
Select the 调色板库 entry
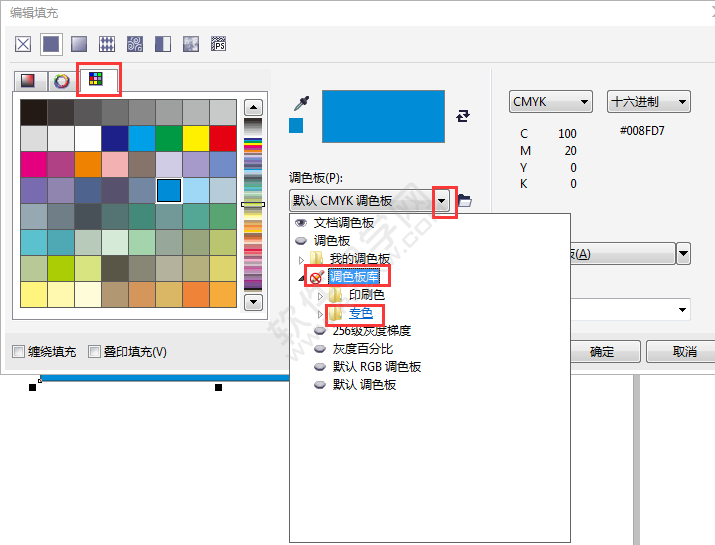(x=354, y=277)
